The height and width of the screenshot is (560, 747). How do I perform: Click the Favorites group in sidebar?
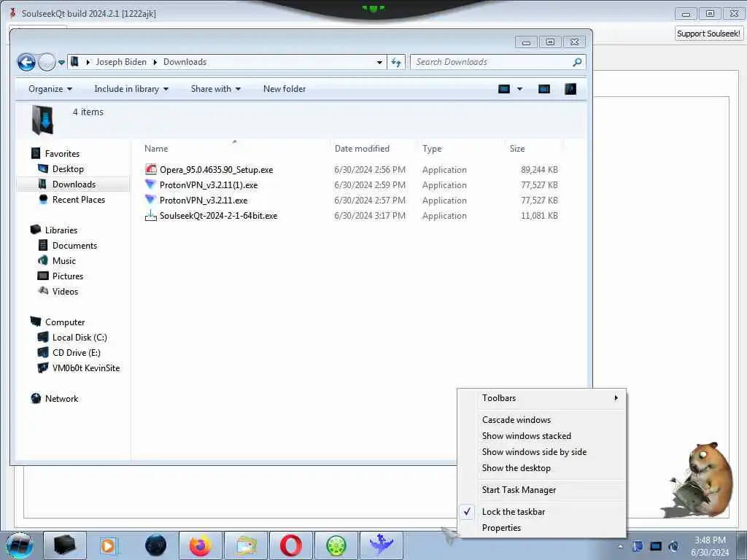click(x=62, y=154)
